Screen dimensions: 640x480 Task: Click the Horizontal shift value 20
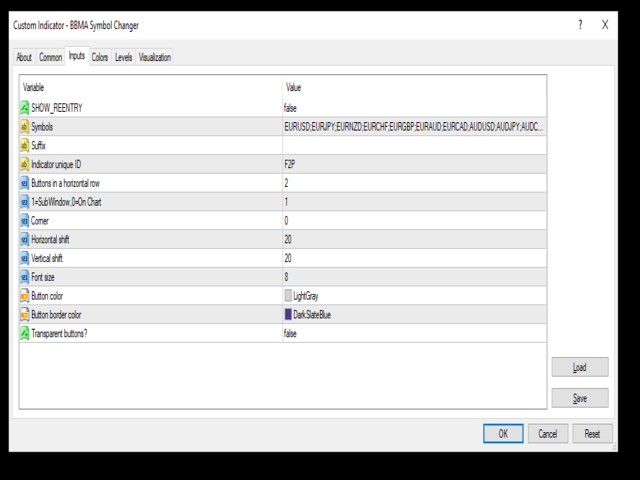pos(288,240)
